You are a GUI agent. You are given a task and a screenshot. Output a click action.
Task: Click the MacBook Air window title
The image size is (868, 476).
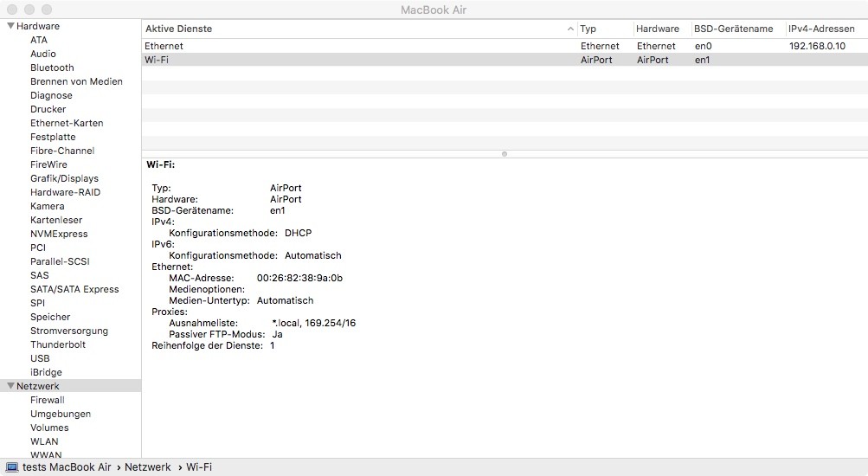tap(434, 10)
